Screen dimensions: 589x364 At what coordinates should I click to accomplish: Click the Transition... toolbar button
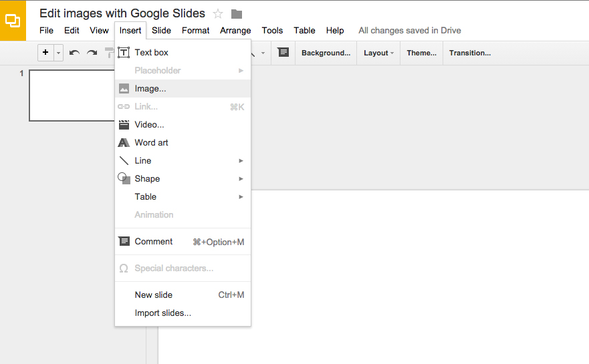[x=470, y=53]
